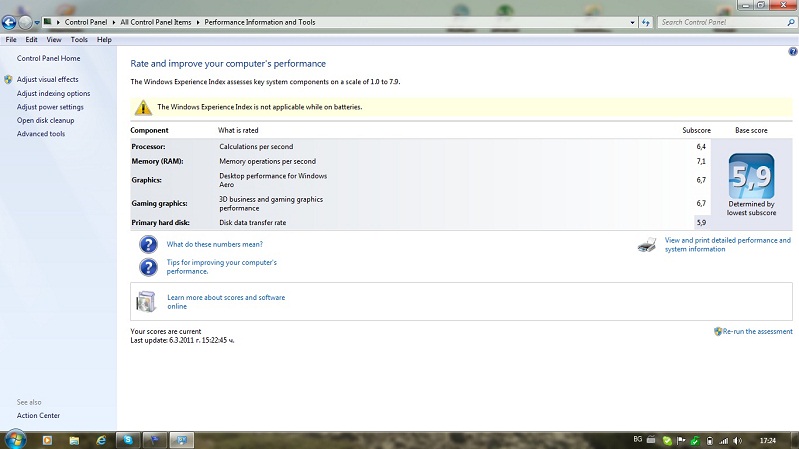Expand the dropdown after 'All Control Panel Items'
The height and width of the screenshot is (449, 799).
199,22
